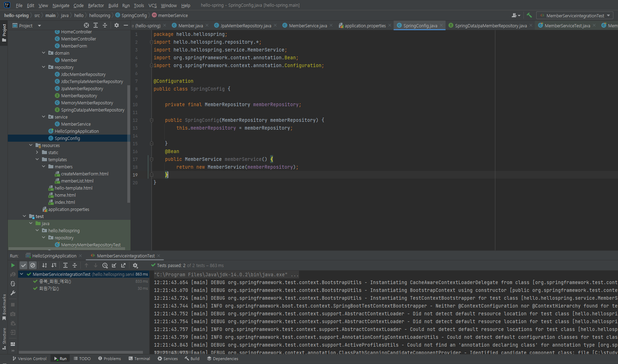This screenshot has height=364, width=618.
Task: Switch to MemberService.java editor tab
Action: (x=308, y=26)
